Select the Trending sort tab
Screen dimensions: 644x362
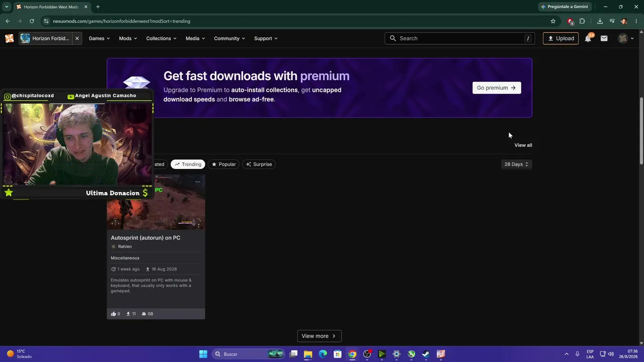click(x=188, y=164)
